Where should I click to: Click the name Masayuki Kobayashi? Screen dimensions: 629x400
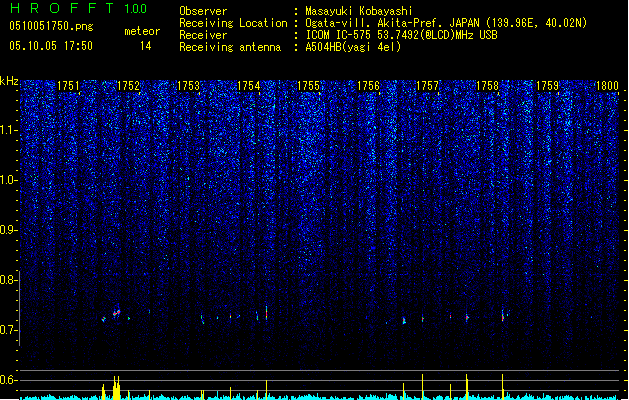pyautogui.click(x=359, y=11)
